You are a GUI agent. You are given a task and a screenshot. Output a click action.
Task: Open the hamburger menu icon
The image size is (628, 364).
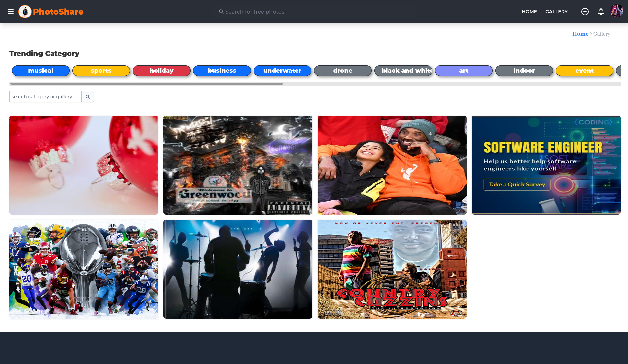[x=11, y=12]
